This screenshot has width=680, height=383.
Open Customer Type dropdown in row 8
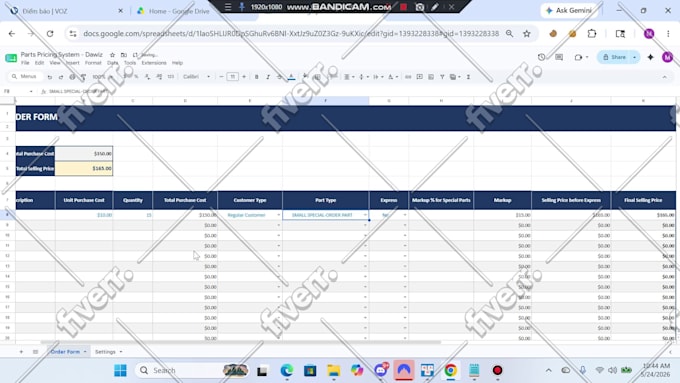[x=278, y=215]
